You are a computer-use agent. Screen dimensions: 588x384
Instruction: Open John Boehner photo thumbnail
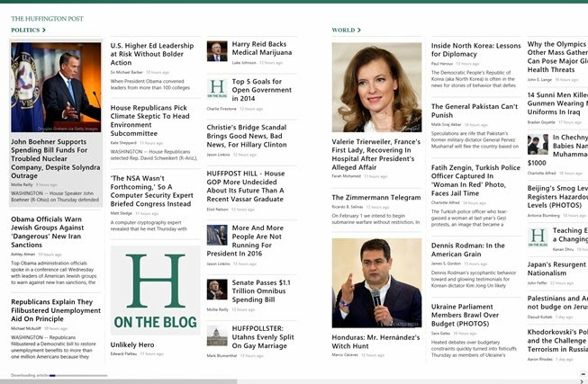click(x=56, y=87)
